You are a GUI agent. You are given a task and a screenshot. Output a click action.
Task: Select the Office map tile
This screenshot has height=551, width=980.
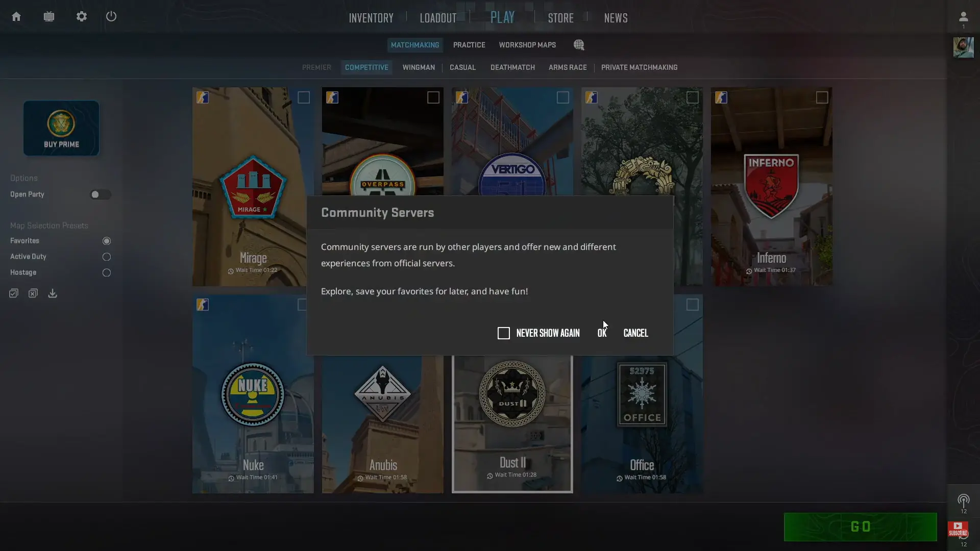tap(642, 424)
